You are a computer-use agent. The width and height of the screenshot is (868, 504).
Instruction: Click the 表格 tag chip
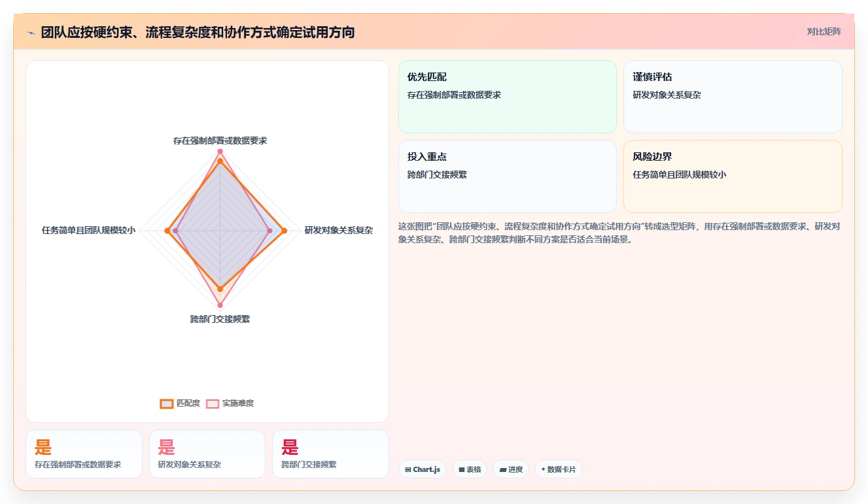pyautogui.click(x=470, y=469)
